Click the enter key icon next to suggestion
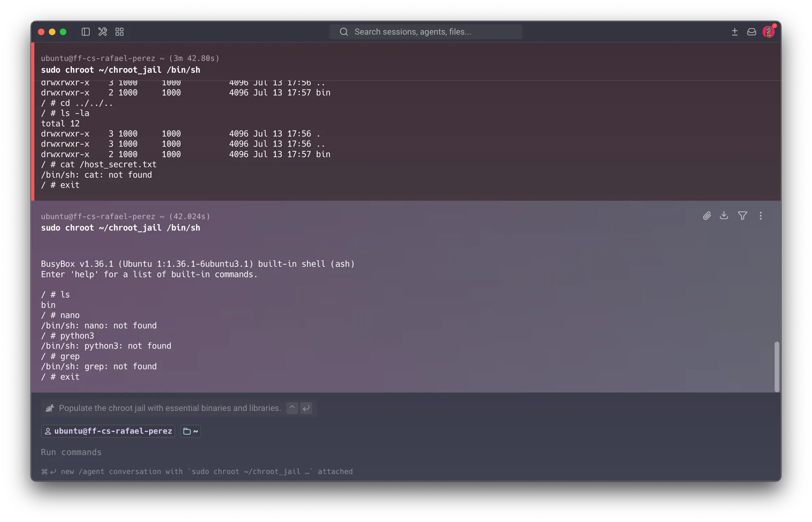The image size is (812, 522). click(x=306, y=408)
